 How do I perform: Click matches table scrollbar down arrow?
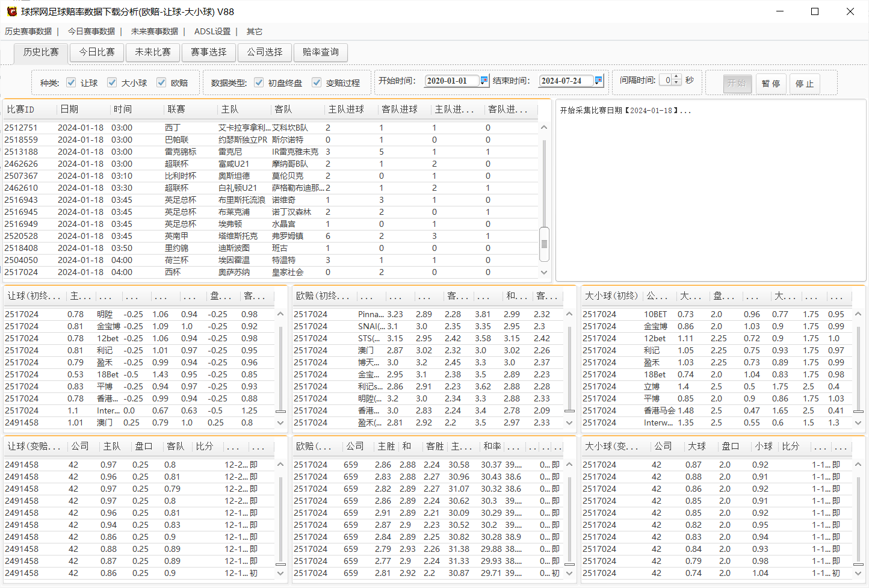coord(544,273)
